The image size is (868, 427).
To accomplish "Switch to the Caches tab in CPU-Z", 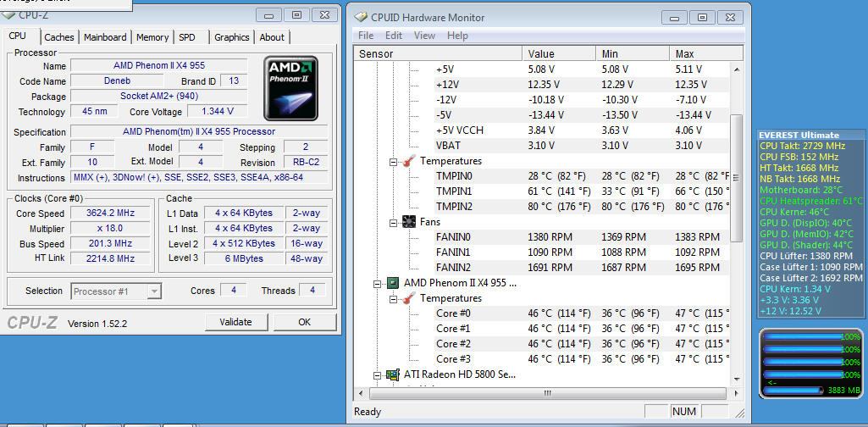I will click(58, 37).
